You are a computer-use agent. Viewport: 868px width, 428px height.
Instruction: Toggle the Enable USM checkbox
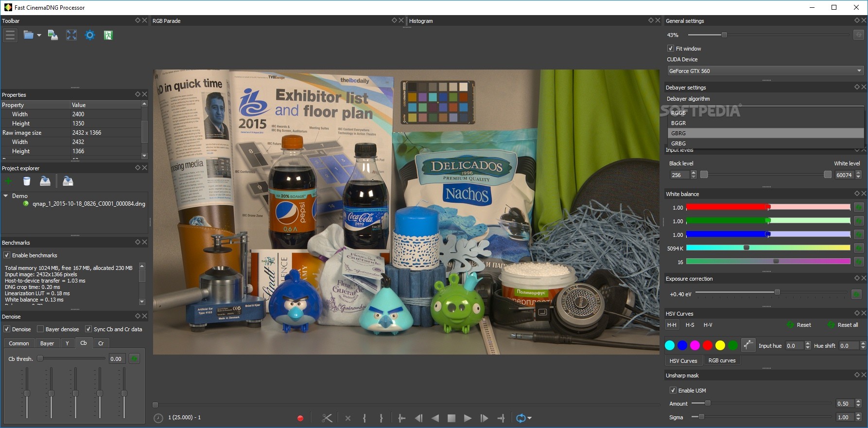point(673,391)
